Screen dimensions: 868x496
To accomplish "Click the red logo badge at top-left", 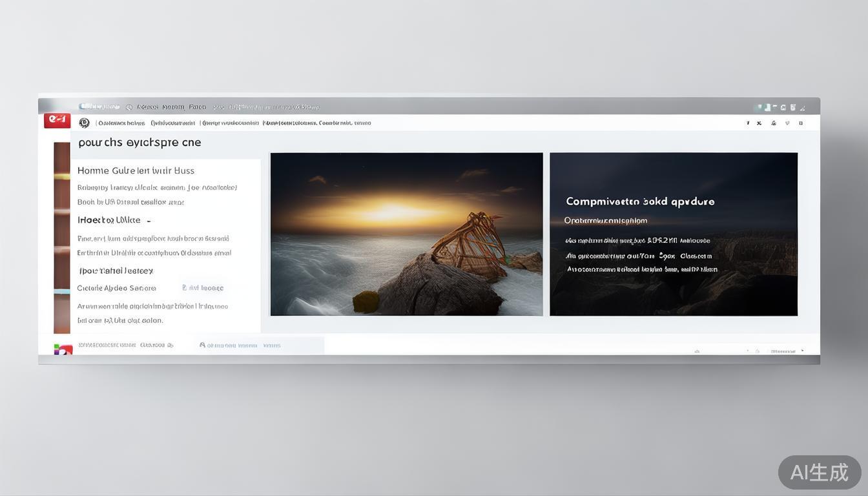I will coord(57,120).
